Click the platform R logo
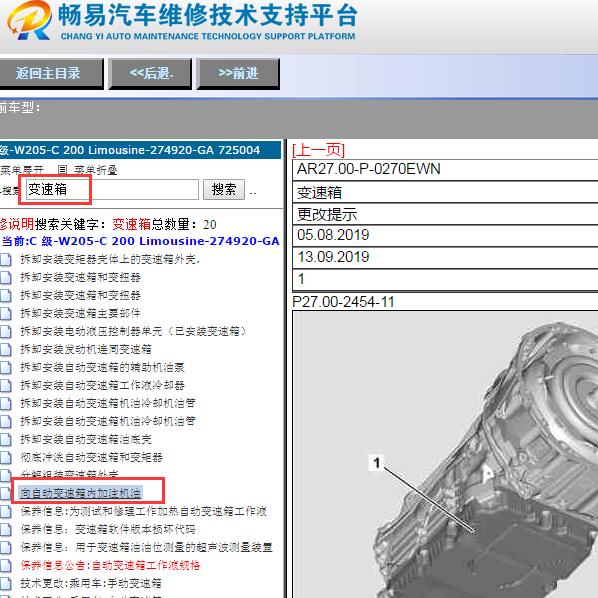Screen dimensions: 598x598 click(x=29, y=20)
